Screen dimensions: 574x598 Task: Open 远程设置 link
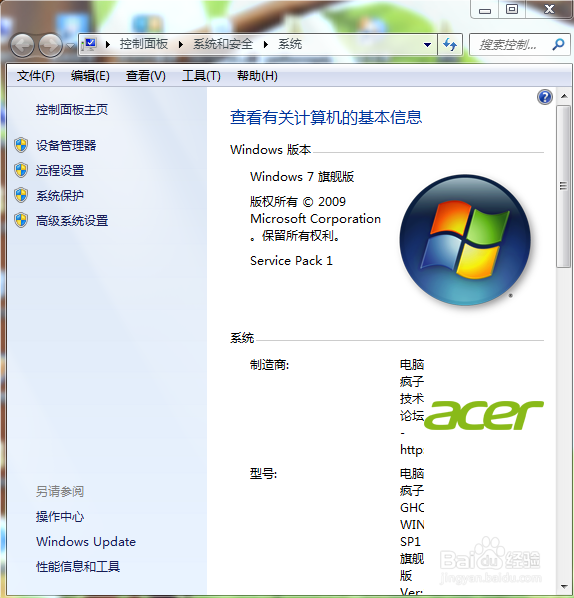tap(60, 170)
